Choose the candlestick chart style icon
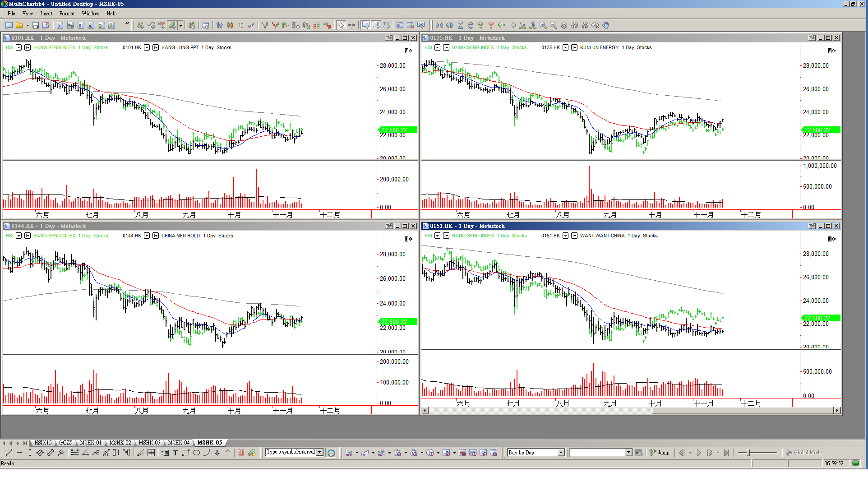 pyautogui.click(x=230, y=26)
